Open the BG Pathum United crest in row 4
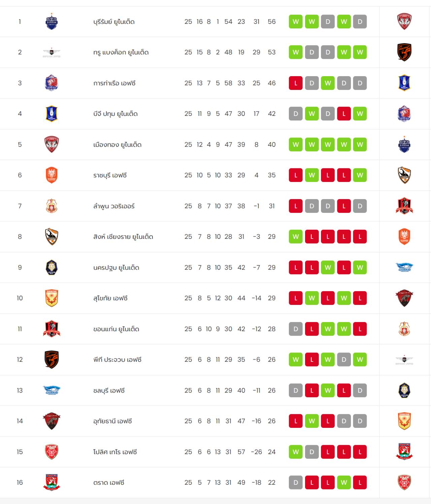Screen dimensions: 431x504 pyautogui.click(x=52, y=114)
